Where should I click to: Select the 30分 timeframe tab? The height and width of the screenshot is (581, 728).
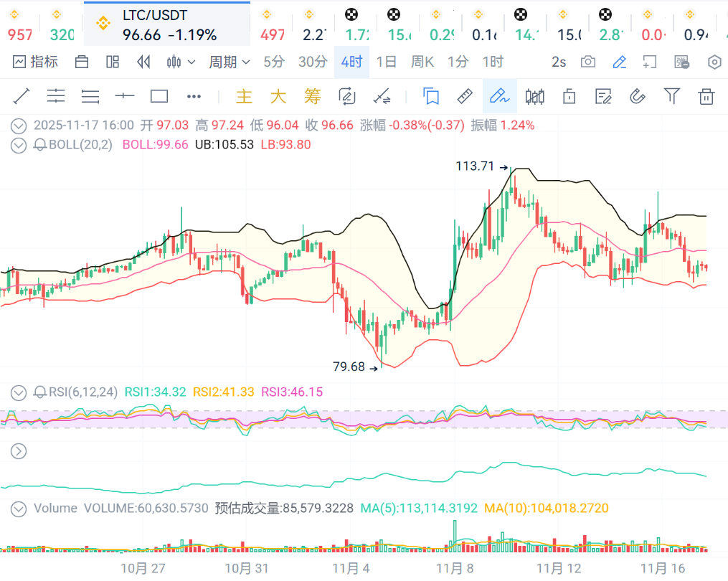313,62
